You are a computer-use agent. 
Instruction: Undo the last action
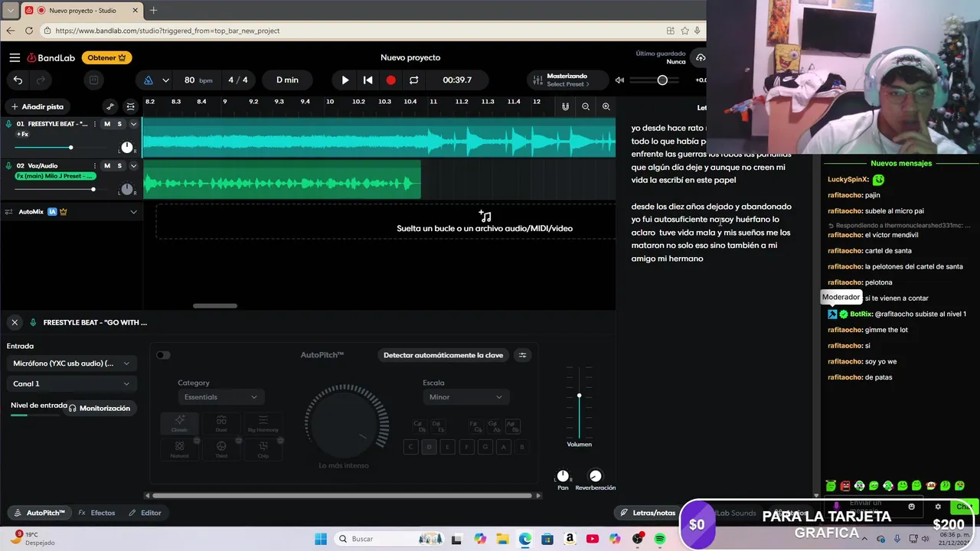(x=18, y=80)
